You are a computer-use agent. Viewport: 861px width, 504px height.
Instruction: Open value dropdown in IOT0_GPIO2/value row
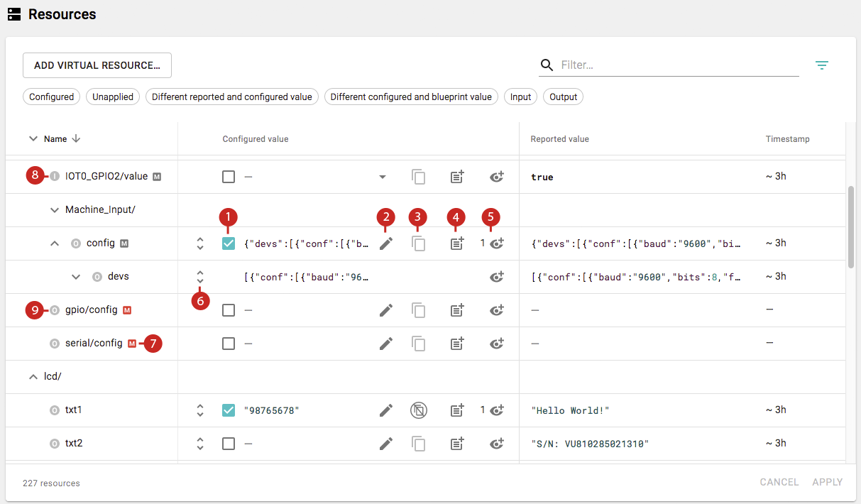[383, 177]
